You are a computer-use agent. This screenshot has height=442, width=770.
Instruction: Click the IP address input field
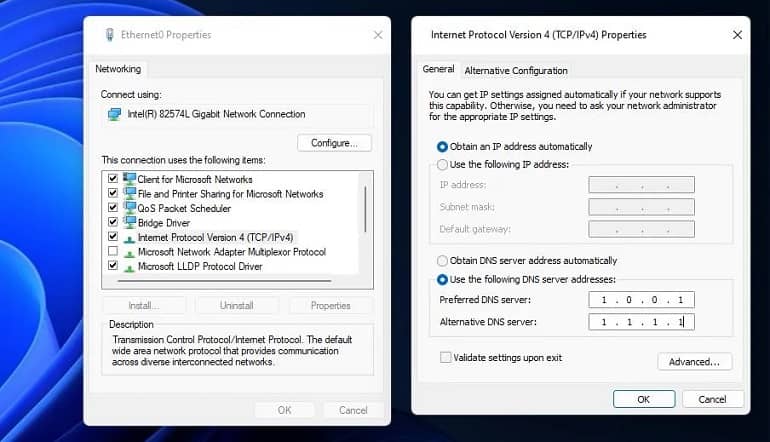(641, 185)
